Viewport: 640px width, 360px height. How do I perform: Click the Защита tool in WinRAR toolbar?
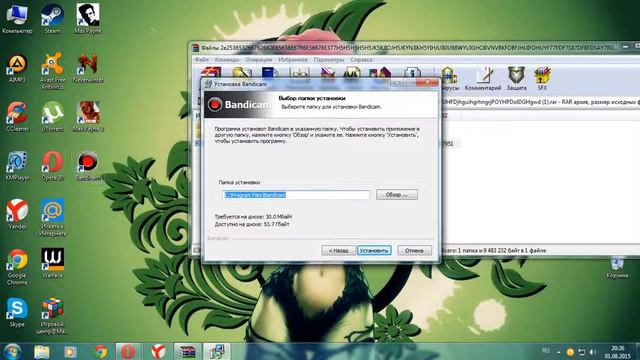(516, 79)
